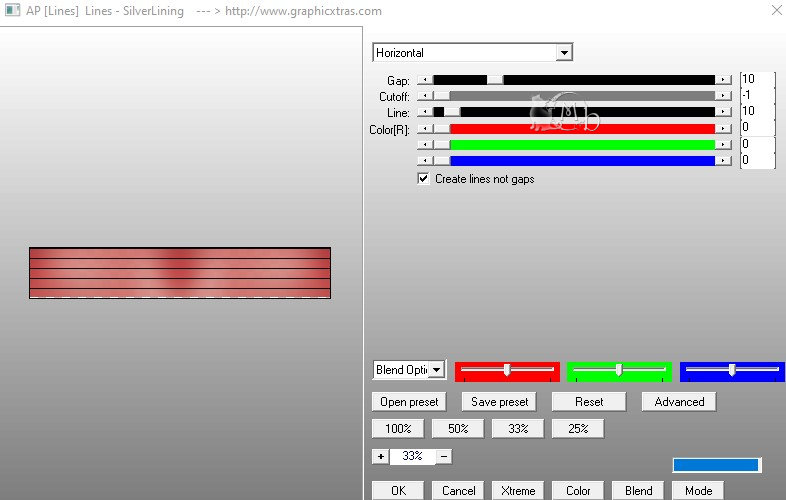Screen dimensions: 786x500
Task: Click the red striped preview image
Action: 180,273
